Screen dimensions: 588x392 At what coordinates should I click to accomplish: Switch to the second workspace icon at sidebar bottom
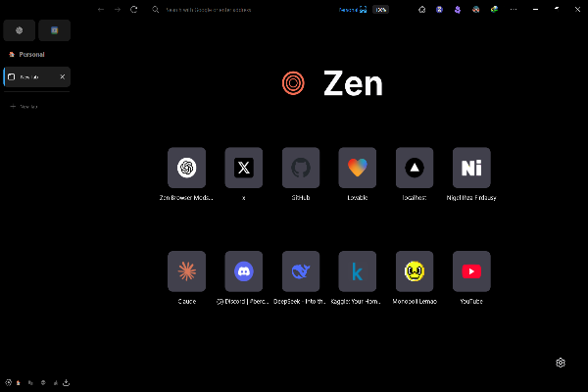[30, 383]
